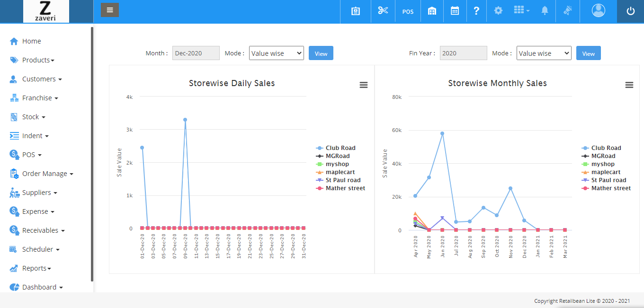Click the power logout icon

pyautogui.click(x=630, y=11)
